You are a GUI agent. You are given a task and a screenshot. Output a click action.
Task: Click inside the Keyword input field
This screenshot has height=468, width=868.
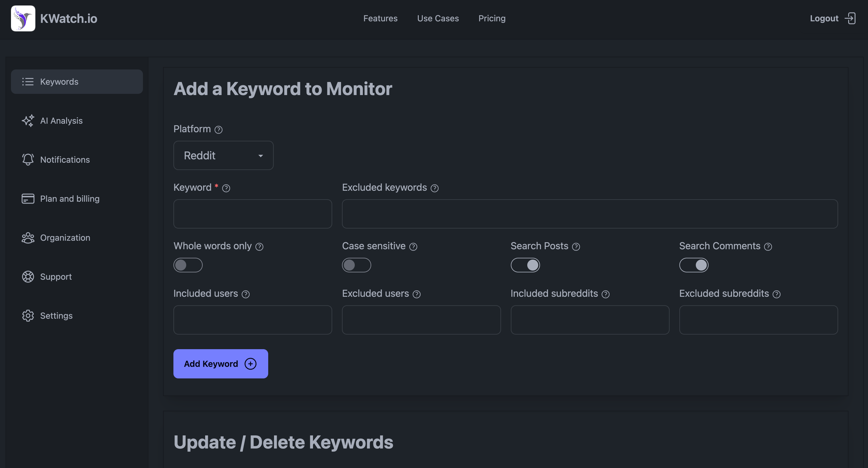[x=252, y=214]
